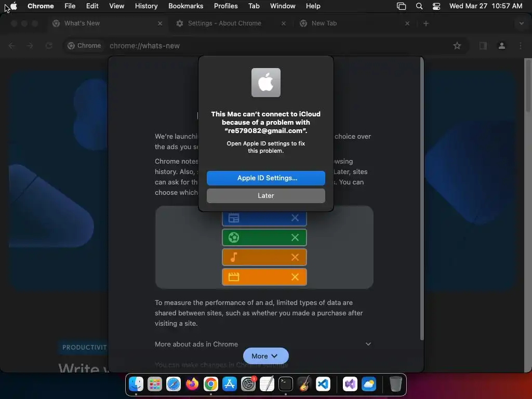Open the Apple menu
The height and width of the screenshot is (399, 532).
point(14,6)
